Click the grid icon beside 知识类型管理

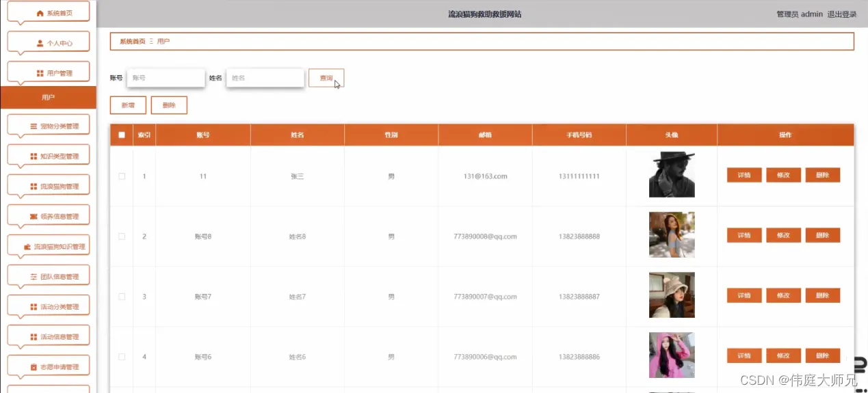pos(34,157)
